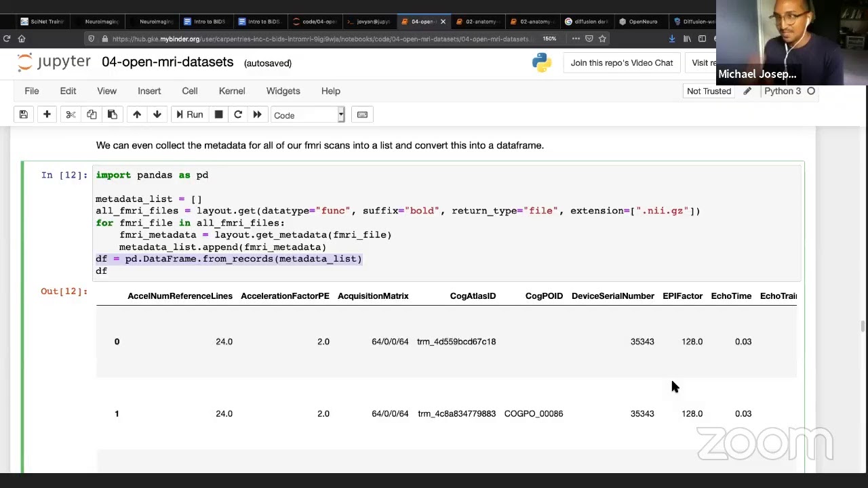Image resolution: width=868 pixels, height=488 pixels.
Task: Save notebook with the floppy disk icon
Action: pyautogui.click(x=23, y=115)
